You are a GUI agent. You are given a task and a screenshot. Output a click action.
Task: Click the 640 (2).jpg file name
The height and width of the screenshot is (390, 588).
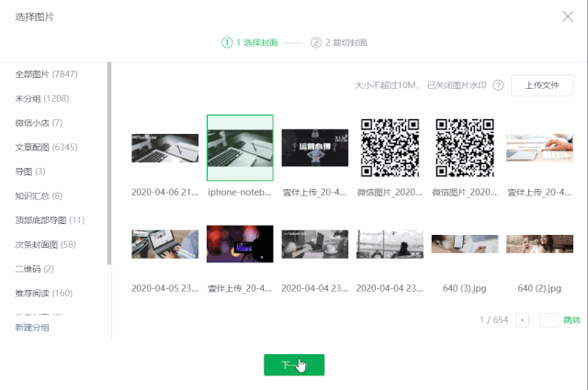pos(539,288)
